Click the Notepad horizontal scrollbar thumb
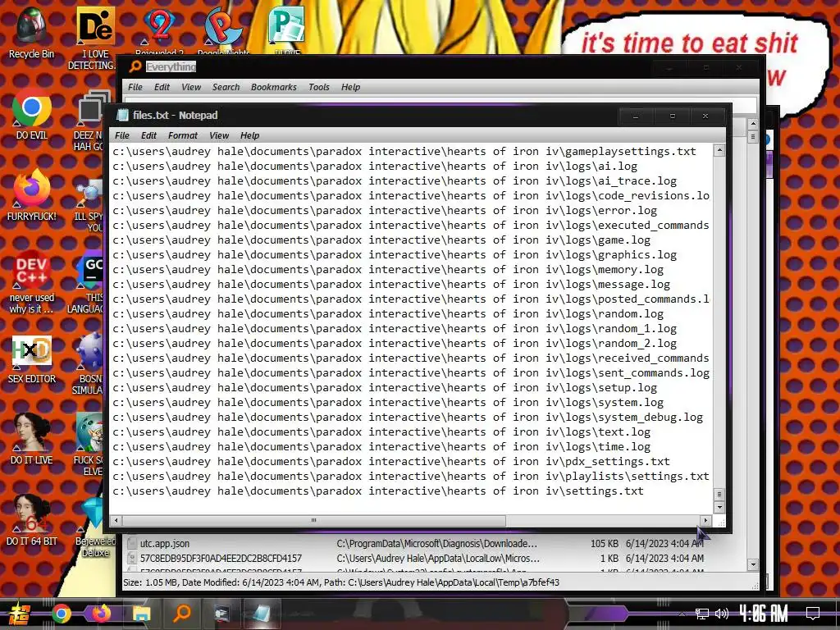Image resolution: width=840 pixels, height=630 pixels. [314, 520]
